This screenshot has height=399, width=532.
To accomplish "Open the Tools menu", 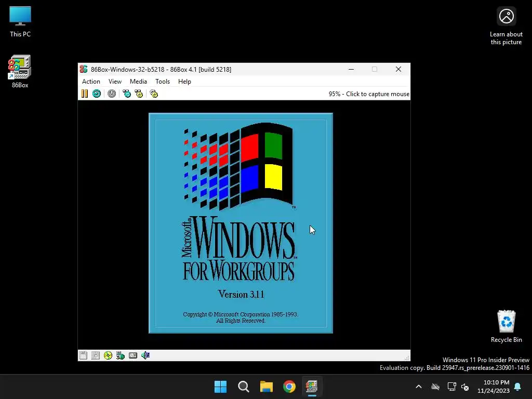I will pyautogui.click(x=163, y=82).
